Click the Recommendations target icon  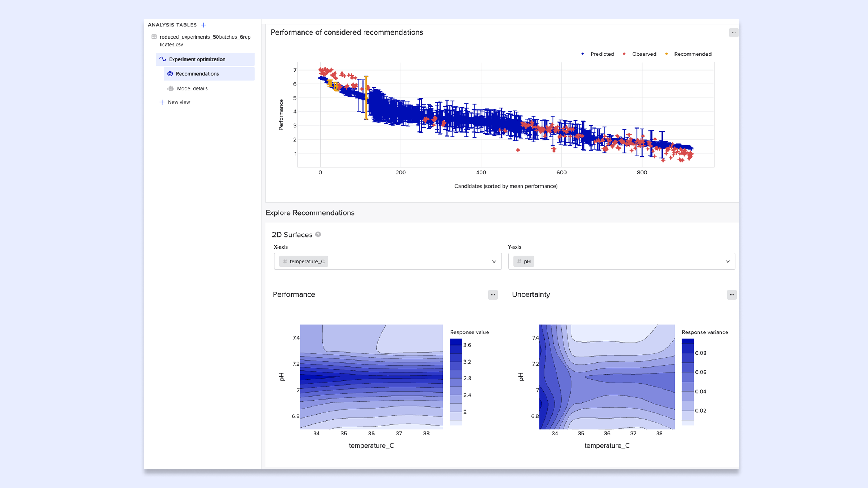170,74
